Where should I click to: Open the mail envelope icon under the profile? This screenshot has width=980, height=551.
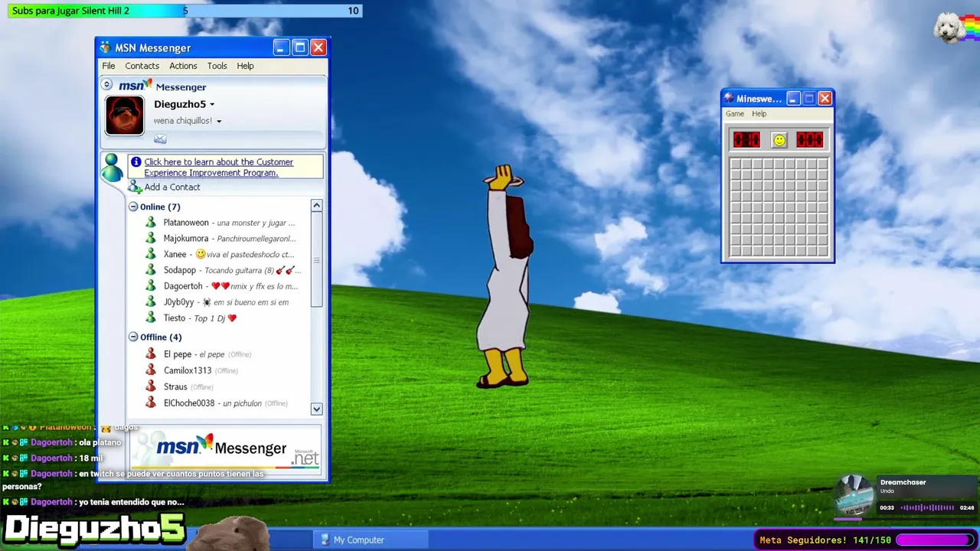[x=160, y=139]
